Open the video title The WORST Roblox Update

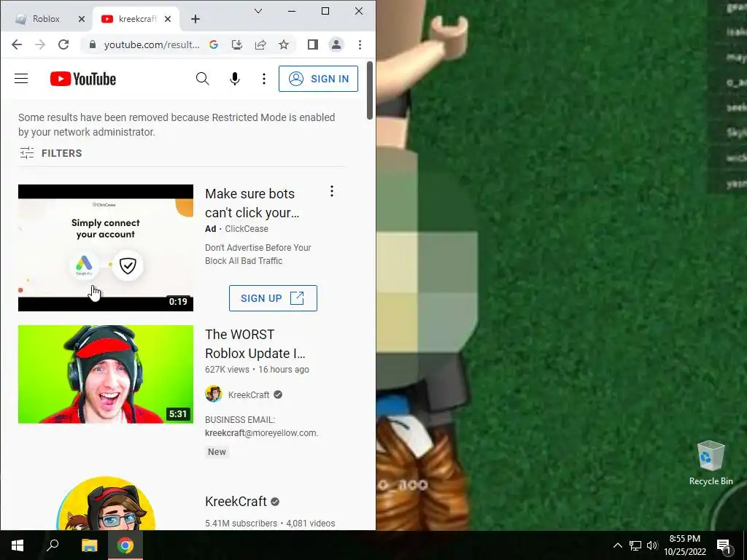pyautogui.click(x=255, y=344)
